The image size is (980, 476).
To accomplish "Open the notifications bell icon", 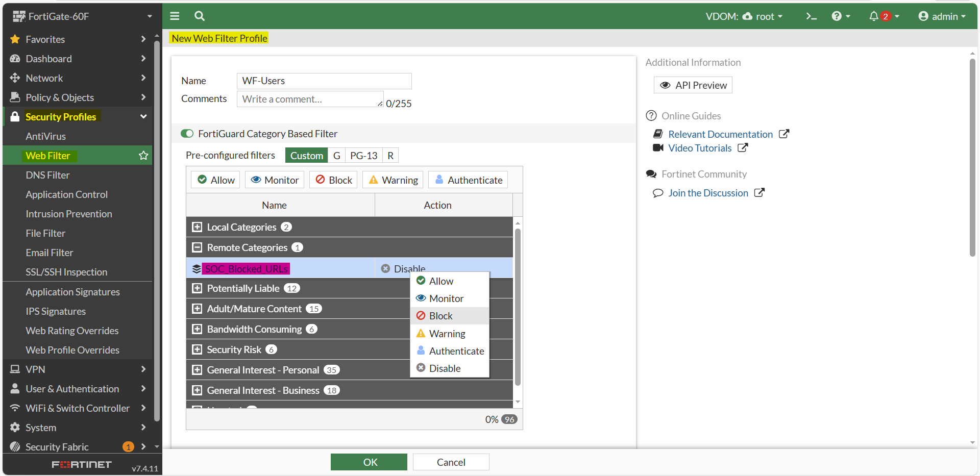I will [874, 16].
